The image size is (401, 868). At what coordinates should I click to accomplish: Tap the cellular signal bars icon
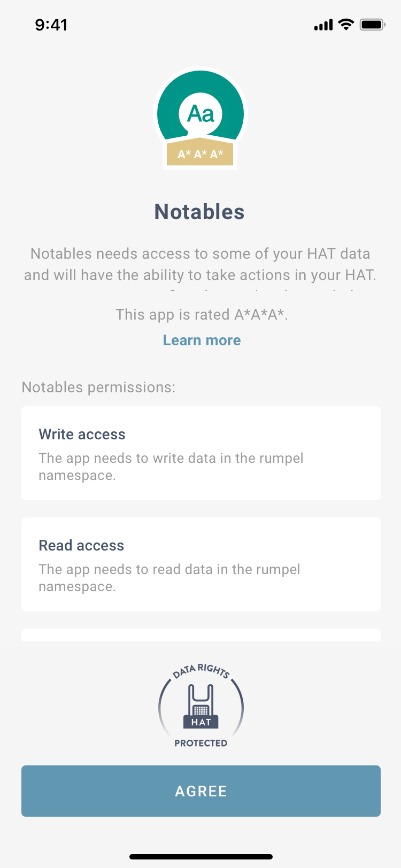point(323,25)
